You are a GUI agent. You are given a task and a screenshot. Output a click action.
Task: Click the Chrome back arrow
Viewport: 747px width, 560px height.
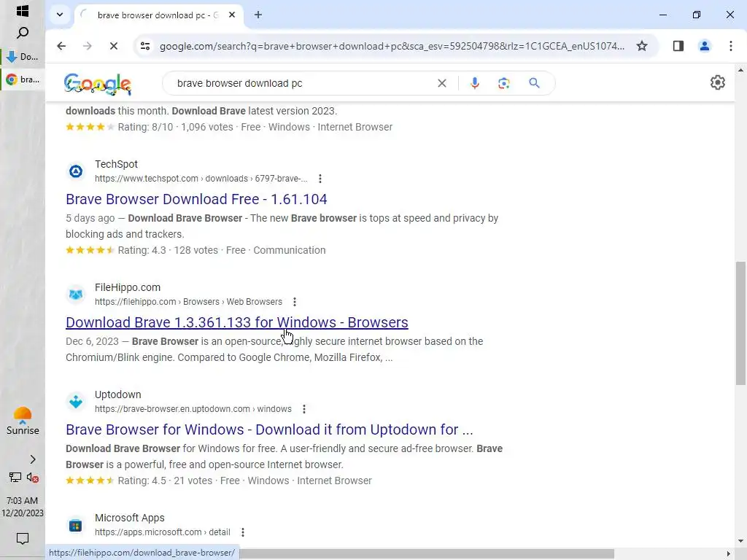tap(61, 46)
